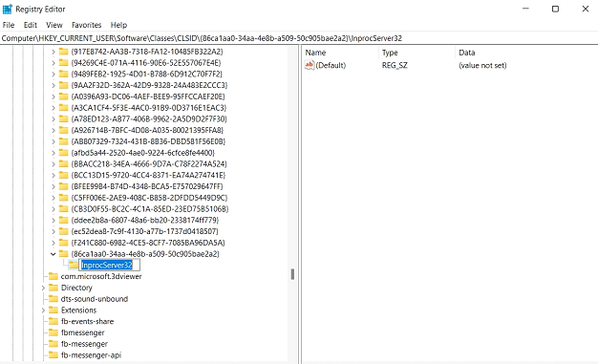Select folder icon of {BCC13D15-9720-4CC4-8371-EA74A274741E}

coord(64,175)
